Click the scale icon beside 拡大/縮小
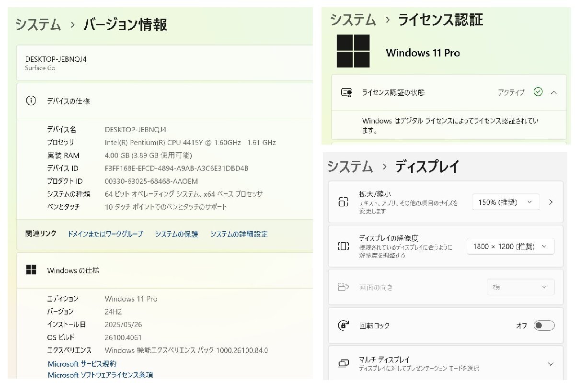575x392 pixels. [x=343, y=202]
